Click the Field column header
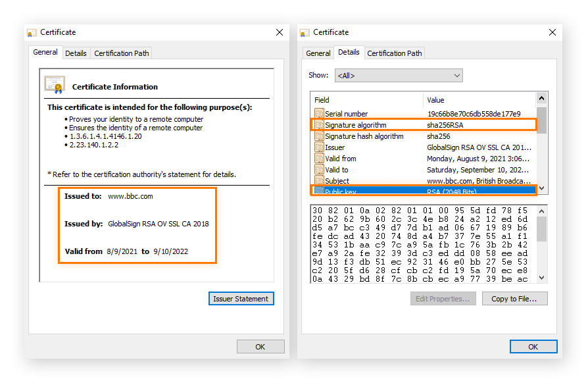Screen dimensions: 588x385 pos(368,100)
